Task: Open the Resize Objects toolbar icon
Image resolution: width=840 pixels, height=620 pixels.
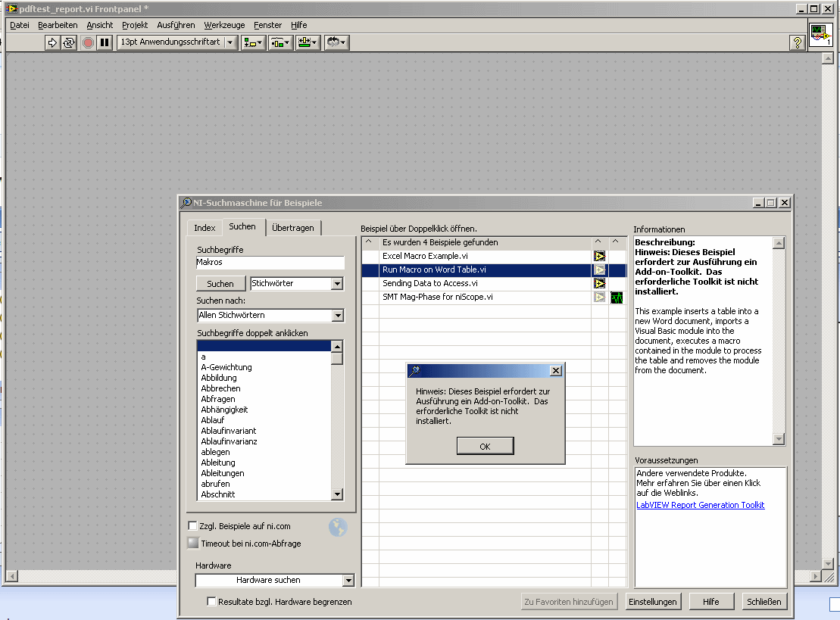Action: click(x=308, y=42)
